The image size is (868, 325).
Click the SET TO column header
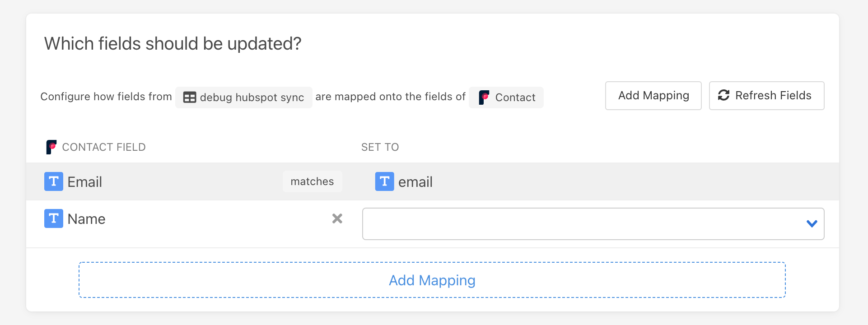point(380,147)
